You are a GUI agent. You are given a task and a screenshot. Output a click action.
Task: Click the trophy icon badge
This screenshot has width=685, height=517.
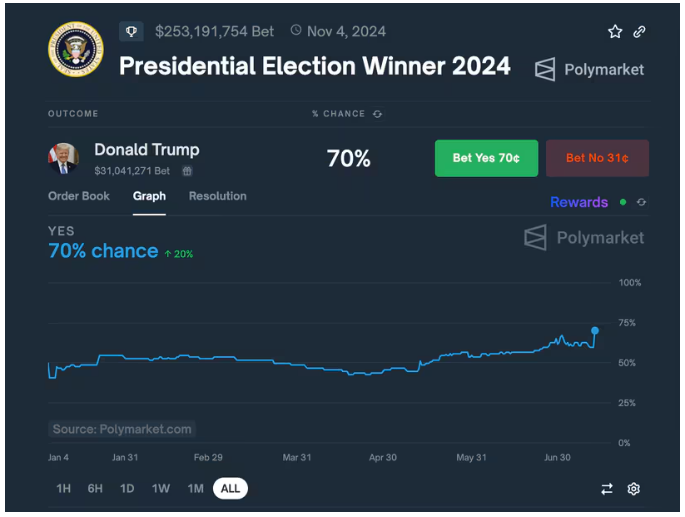pos(131,31)
